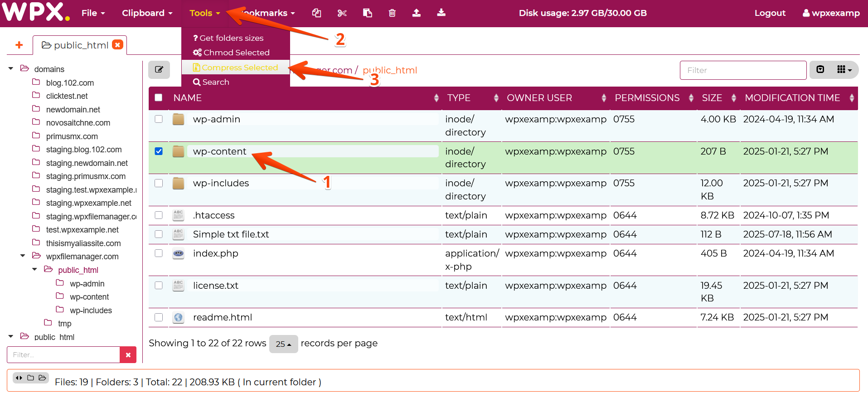The height and width of the screenshot is (393, 868).
Task: Check the wp-admin row checkbox
Action: tap(159, 119)
